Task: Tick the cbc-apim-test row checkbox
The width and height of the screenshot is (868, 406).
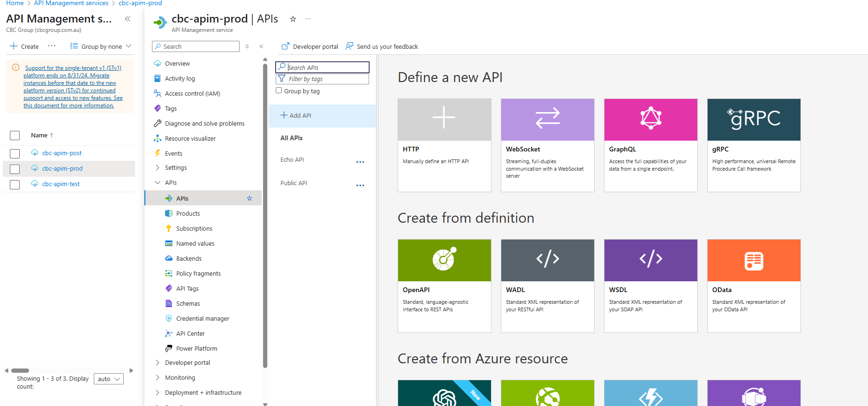Action: pos(15,184)
